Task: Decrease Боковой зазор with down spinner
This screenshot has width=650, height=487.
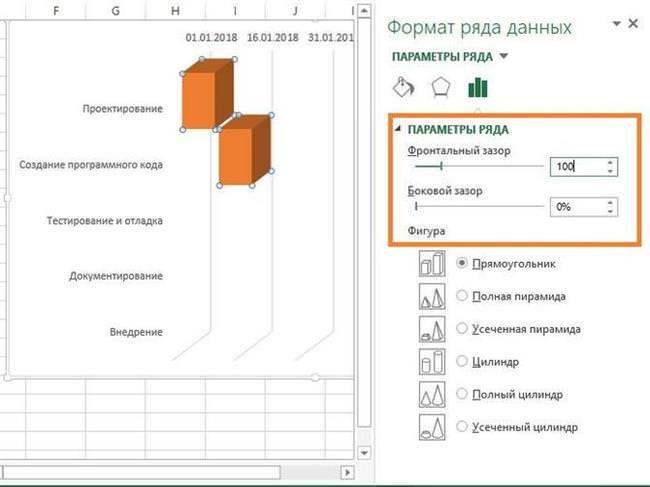Action: click(610, 211)
